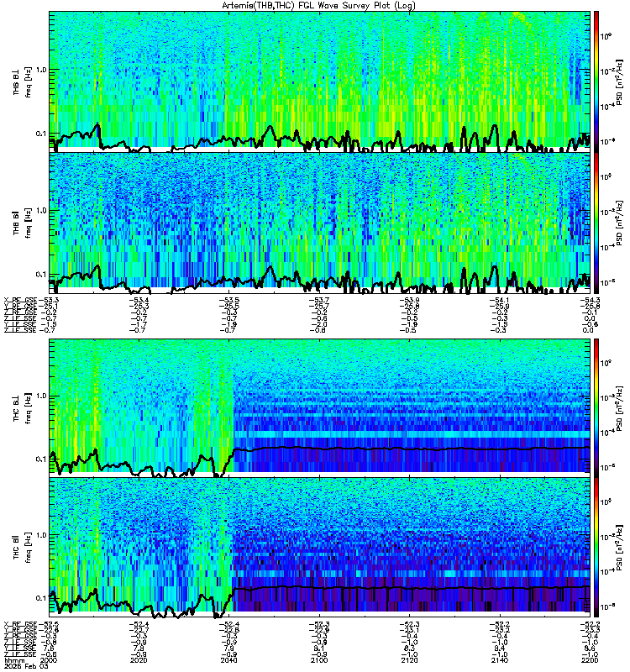
Task: Click the THC X_RE_GSE value '-52.5'
Action: [48, 624]
